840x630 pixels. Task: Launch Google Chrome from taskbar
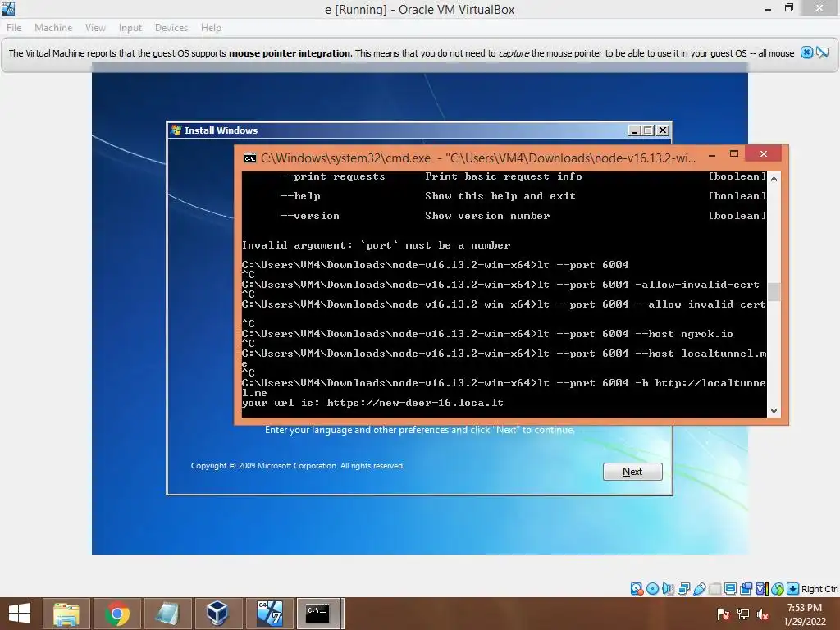pyautogui.click(x=116, y=614)
